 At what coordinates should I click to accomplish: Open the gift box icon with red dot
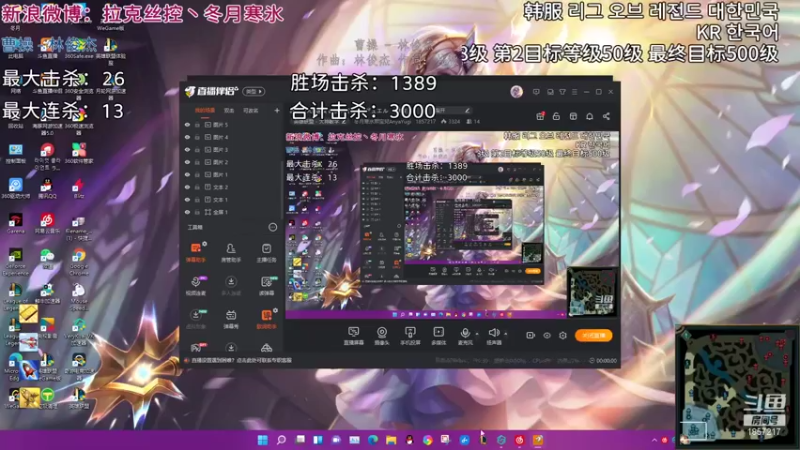click(540, 116)
